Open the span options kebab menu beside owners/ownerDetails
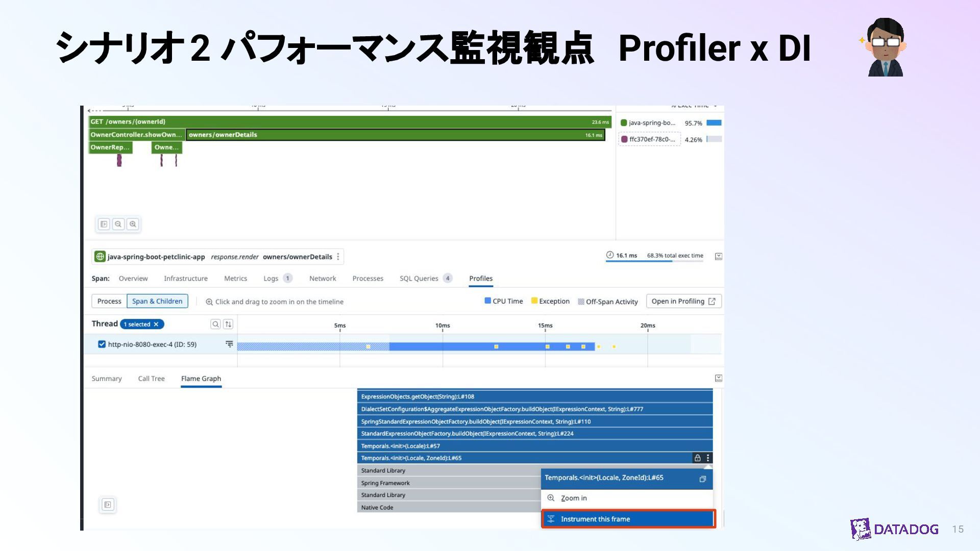 click(x=338, y=257)
